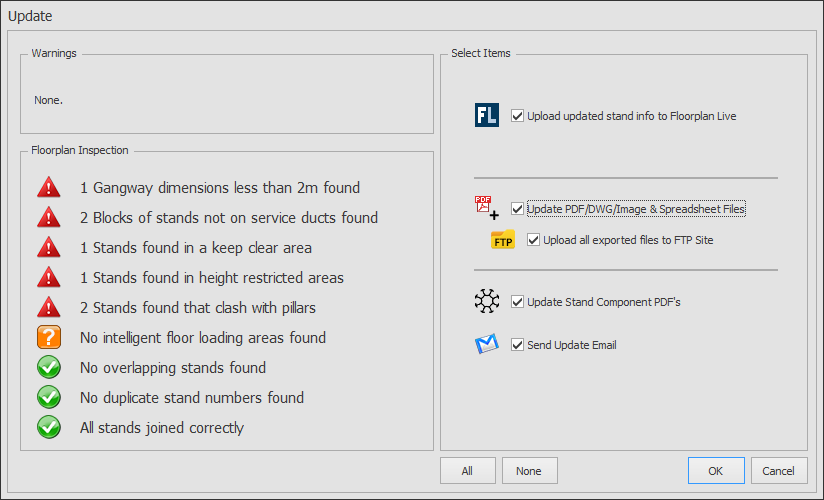Click the warning icon beside height restricted areas
The width and height of the screenshot is (824, 500).
(49, 278)
